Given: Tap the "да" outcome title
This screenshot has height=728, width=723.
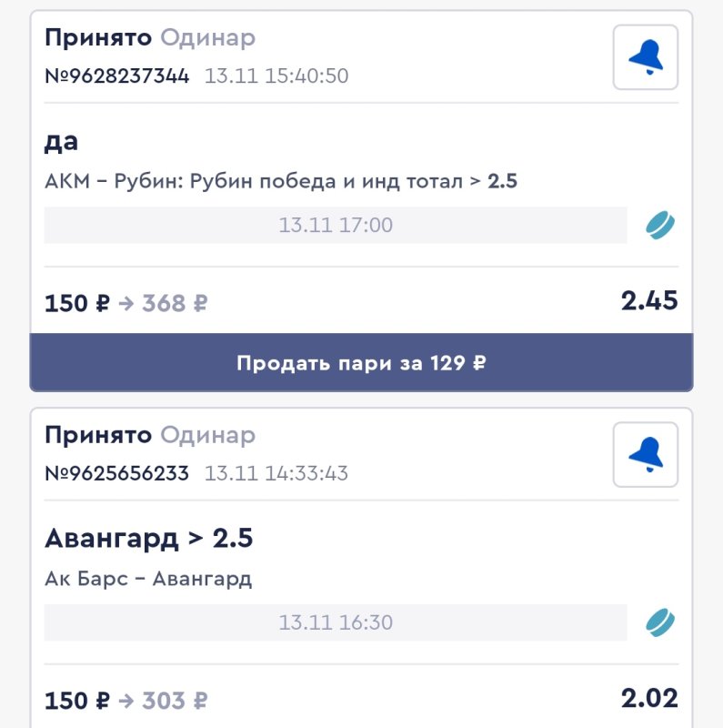Looking at the screenshot, I should pos(62,142).
